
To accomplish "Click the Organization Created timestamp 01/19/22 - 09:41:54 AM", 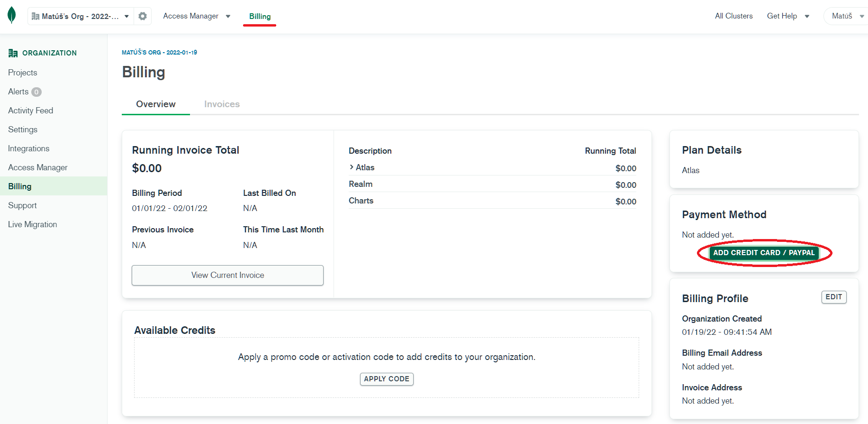I will pyautogui.click(x=727, y=332).
